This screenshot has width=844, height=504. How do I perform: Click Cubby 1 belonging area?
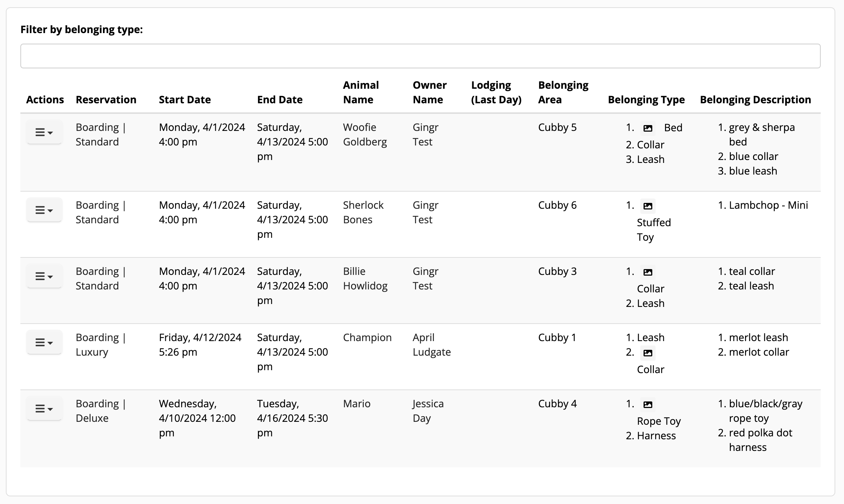[x=557, y=337]
